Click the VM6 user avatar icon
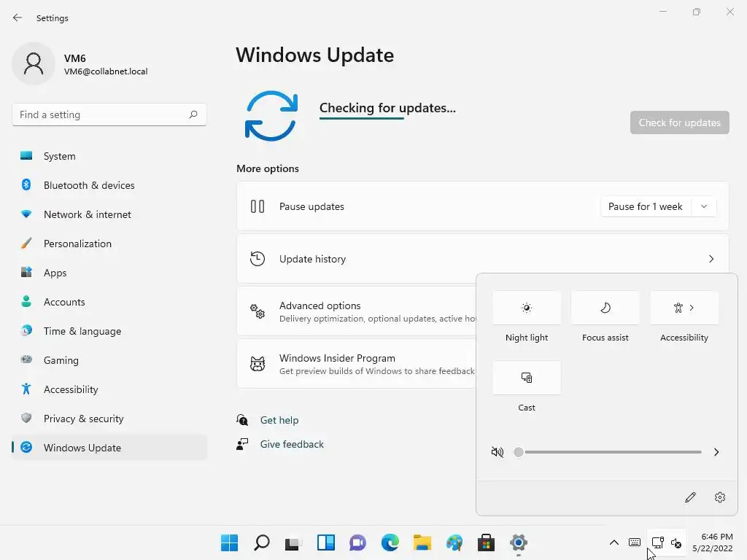747x560 pixels. click(x=34, y=64)
